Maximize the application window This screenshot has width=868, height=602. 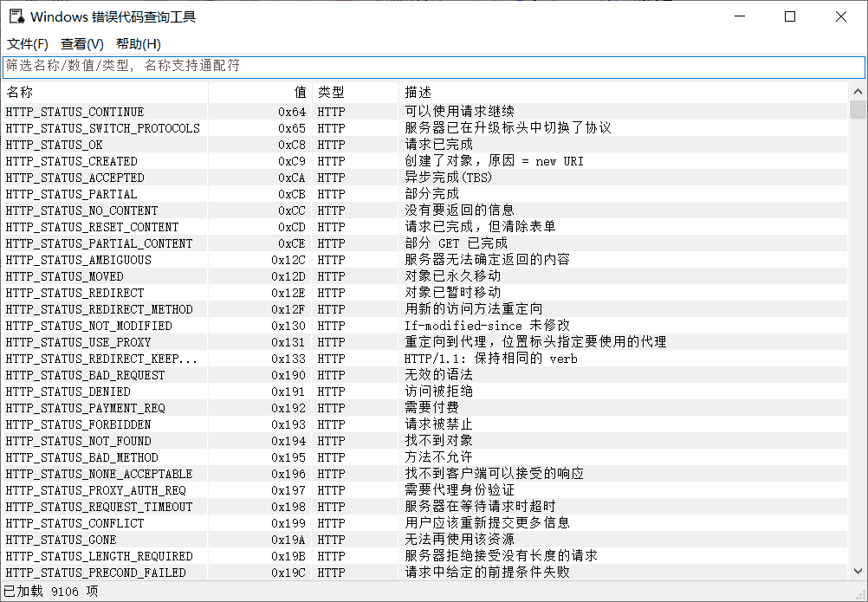789,16
